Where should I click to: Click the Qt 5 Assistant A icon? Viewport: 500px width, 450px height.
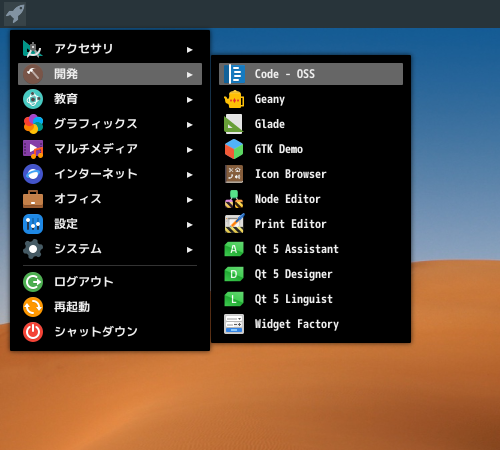[234, 249]
